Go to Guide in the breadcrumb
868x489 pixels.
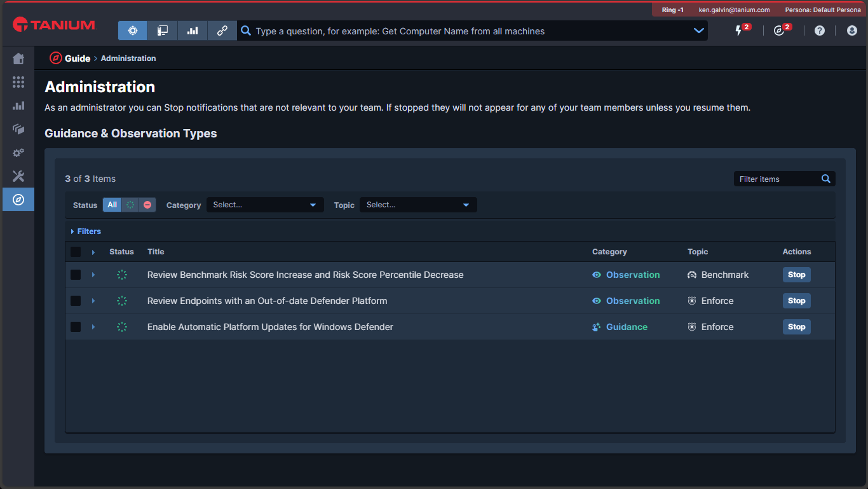[x=78, y=59]
